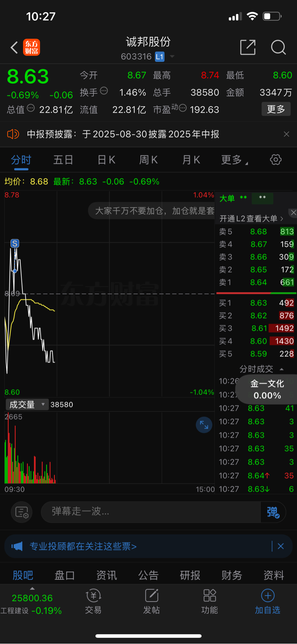The image size is (297, 644).
Task: Toggle the 弹 danmaku switch
Action: pos(273,512)
